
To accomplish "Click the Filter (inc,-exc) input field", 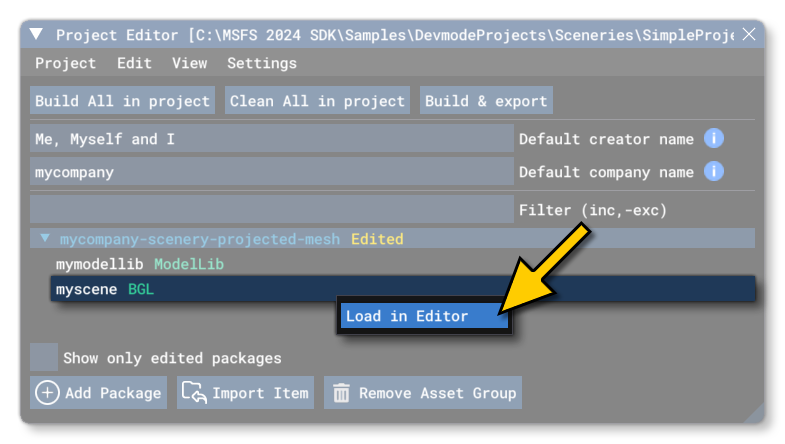I will (x=271, y=210).
